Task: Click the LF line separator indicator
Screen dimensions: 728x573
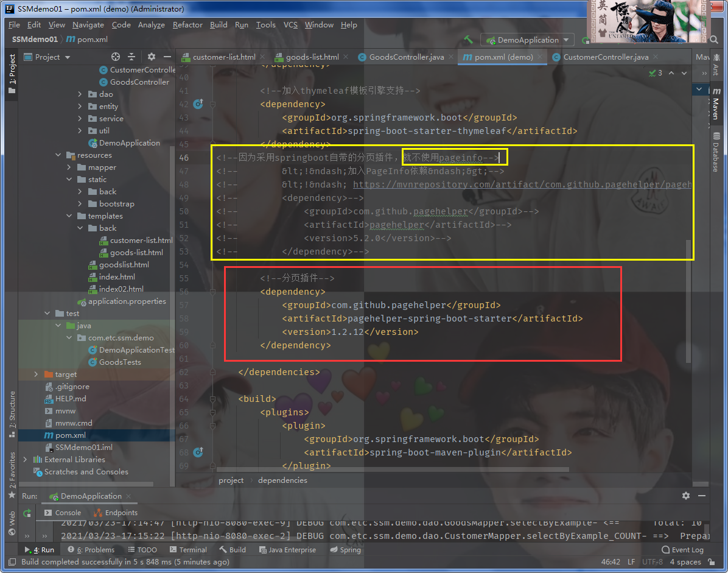Action: pos(631,562)
